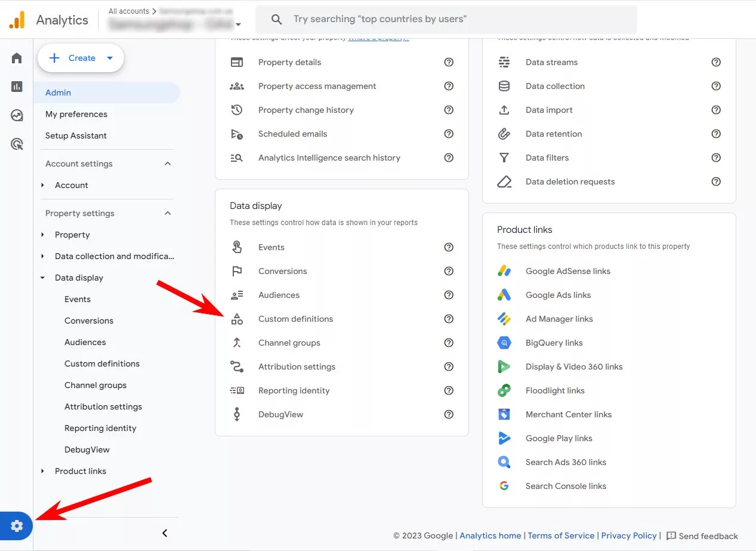Collapse the Property settings section
756x551 pixels.
coord(168,213)
